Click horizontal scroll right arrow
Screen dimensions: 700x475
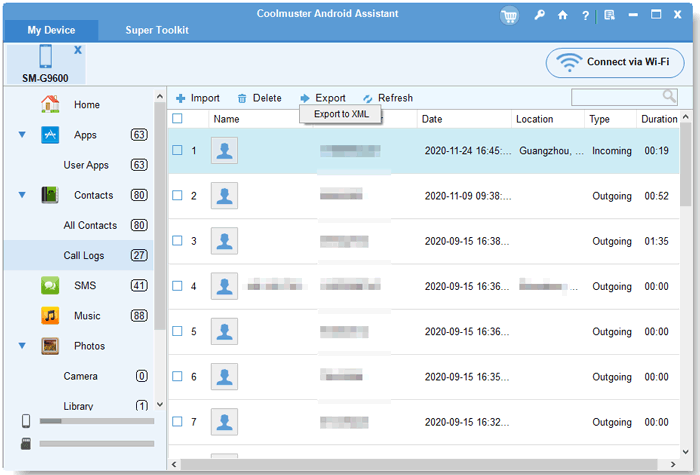[x=673, y=464]
